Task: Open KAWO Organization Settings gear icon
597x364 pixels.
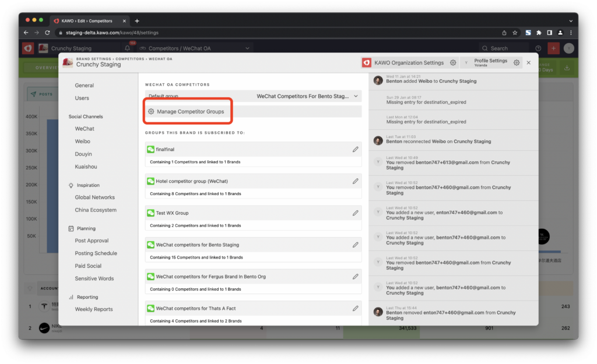Action: pyautogui.click(x=452, y=63)
